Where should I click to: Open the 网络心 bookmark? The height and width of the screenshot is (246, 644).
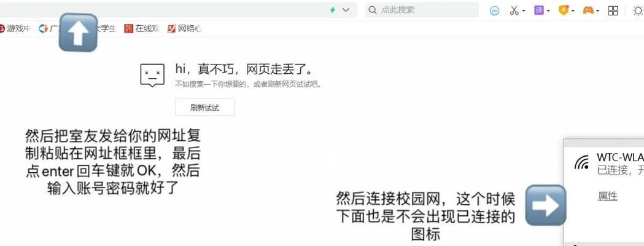pyautogui.click(x=184, y=28)
